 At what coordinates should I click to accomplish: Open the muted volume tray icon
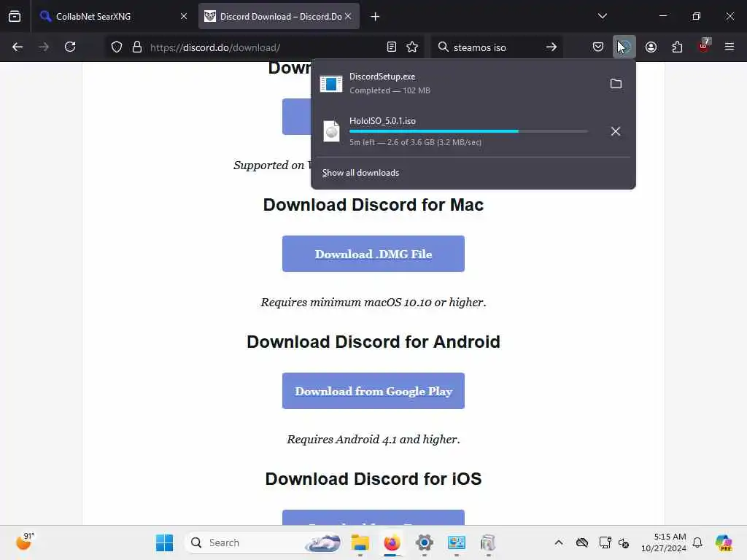(624, 542)
